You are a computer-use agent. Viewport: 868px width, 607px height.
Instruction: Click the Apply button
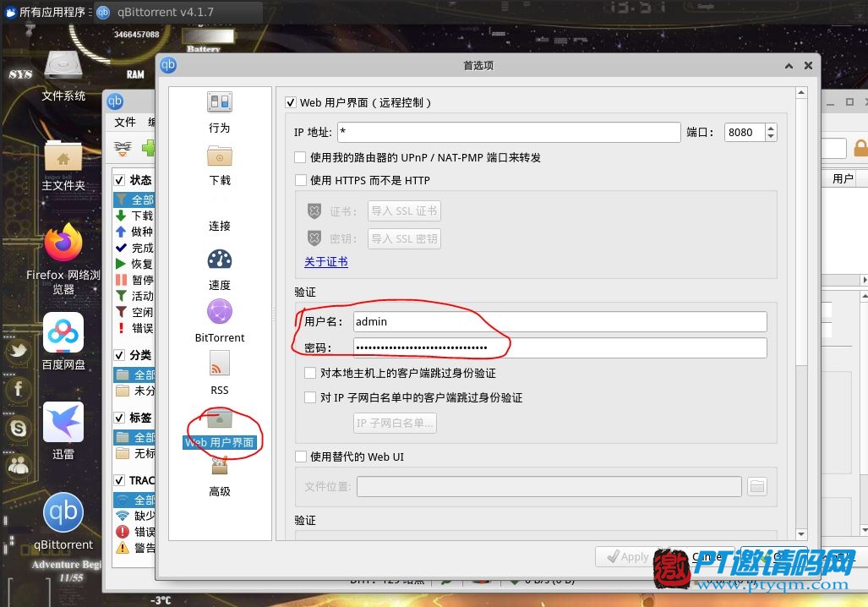click(627, 556)
